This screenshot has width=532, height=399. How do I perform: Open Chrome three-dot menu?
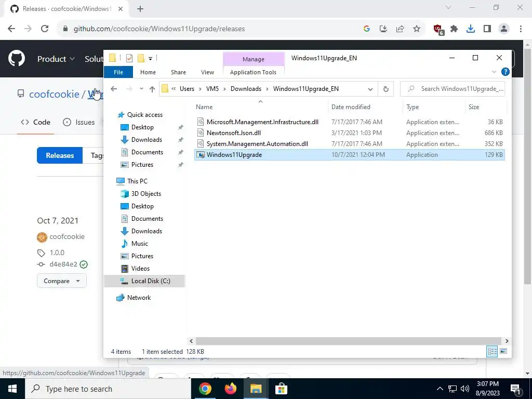pos(521,29)
